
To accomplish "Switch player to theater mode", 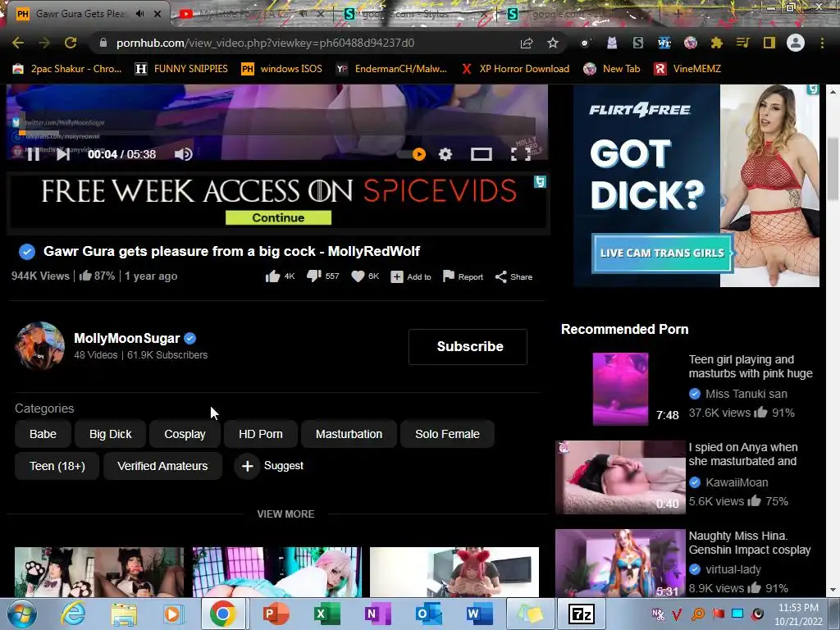I will pos(481,154).
